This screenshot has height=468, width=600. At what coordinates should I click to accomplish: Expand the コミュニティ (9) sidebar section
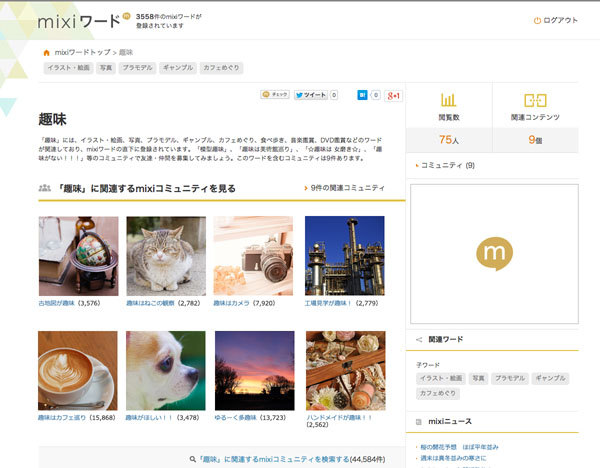point(447,164)
